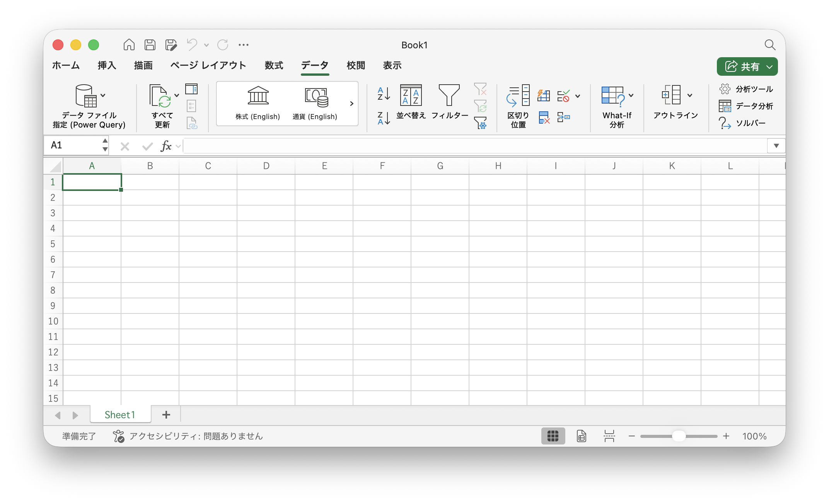Open the 並べ替え custom sort dialog

coord(411,102)
